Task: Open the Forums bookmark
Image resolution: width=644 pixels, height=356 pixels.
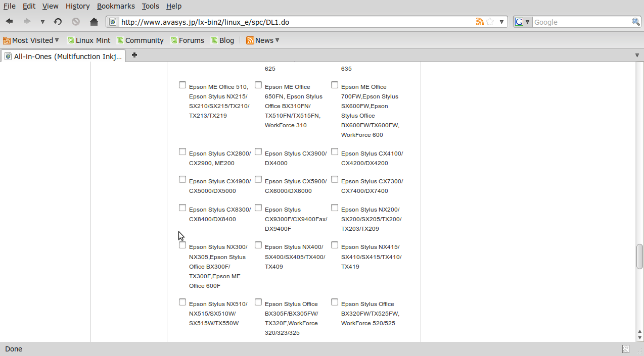Action: [187, 40]
